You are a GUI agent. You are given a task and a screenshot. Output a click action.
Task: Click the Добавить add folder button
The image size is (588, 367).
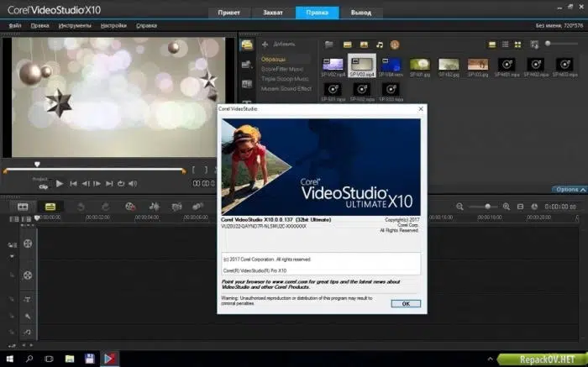[278, 45]
